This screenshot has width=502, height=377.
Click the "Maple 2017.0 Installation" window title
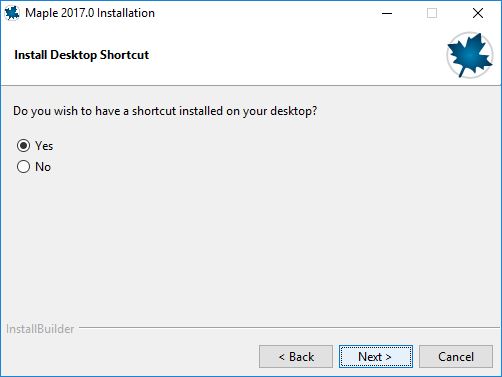click(x=90, y=13)
